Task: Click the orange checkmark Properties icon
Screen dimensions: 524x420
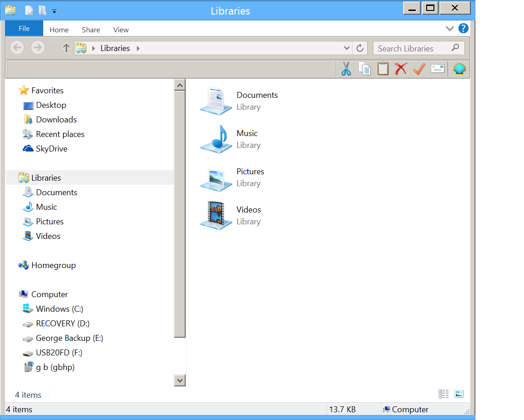Action: [419, 69]
